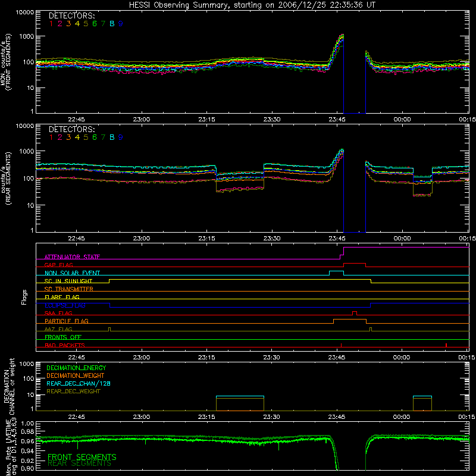
Task: Select green detector 6 in front segments legend
Action: tap(95, 24)
